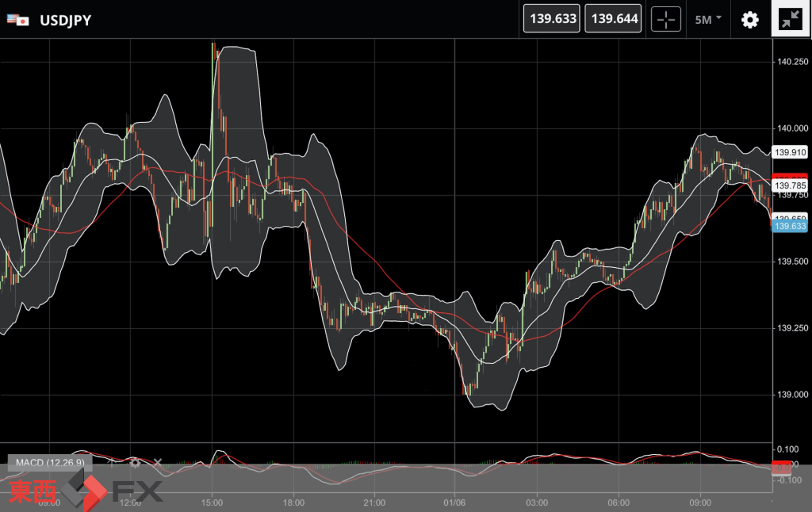812x512 pixels.
Task: Click the 139.000 price axis label
Action: tap(792, 395)
